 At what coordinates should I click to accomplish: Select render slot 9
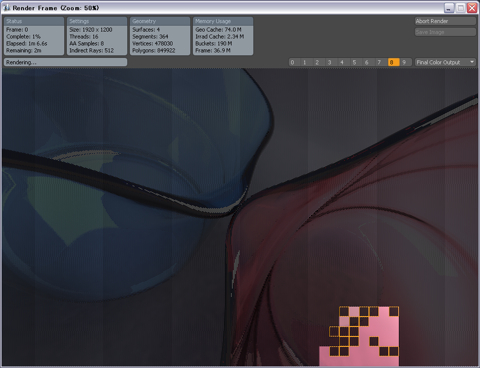pos(405,62)
